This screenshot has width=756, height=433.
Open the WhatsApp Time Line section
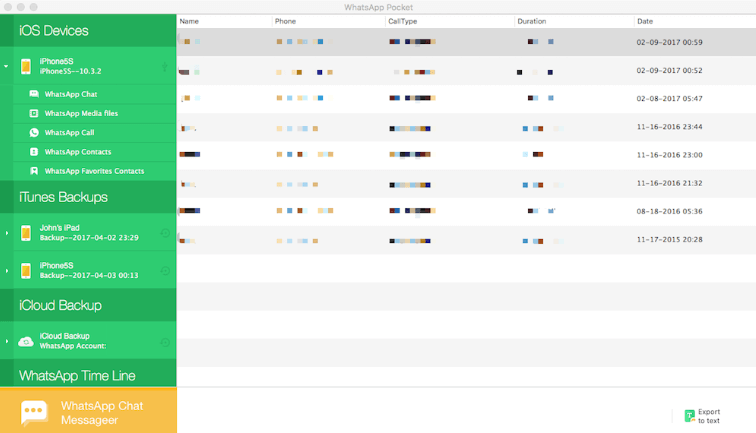88,374
